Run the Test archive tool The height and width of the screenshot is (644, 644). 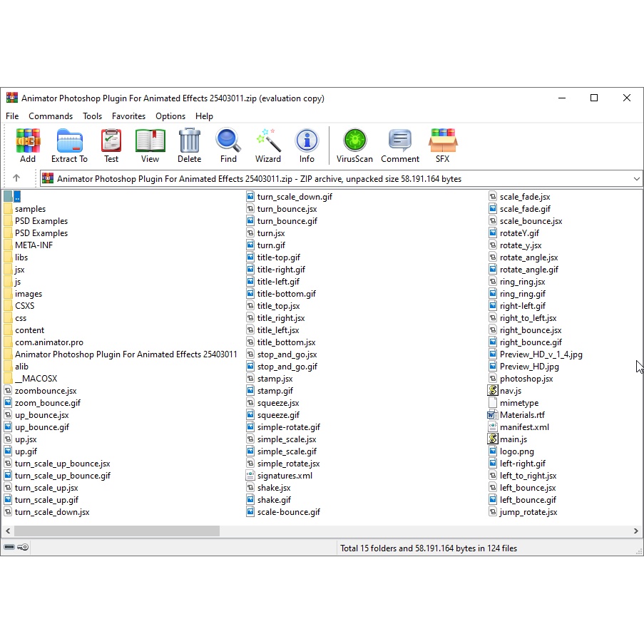point(111,145)
